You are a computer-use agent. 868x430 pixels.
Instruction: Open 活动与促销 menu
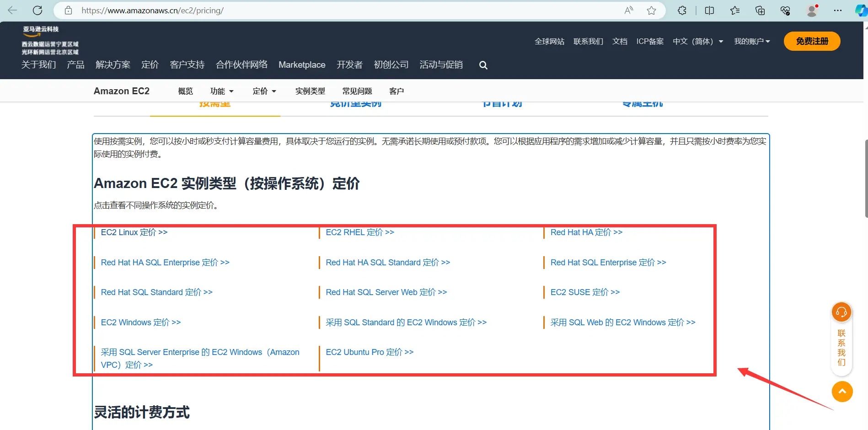coord(441,64)
